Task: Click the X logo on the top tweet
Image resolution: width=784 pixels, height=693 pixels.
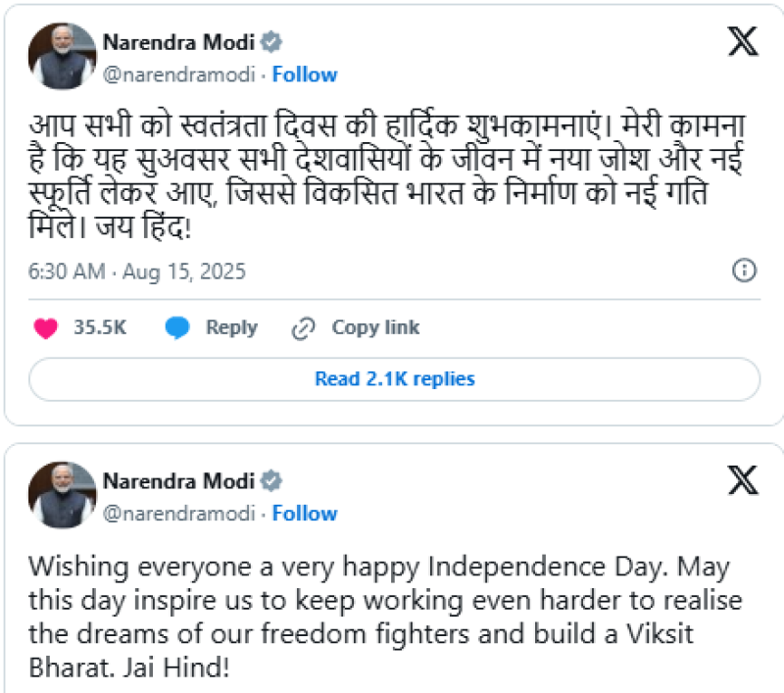Action: click(745, 39)
